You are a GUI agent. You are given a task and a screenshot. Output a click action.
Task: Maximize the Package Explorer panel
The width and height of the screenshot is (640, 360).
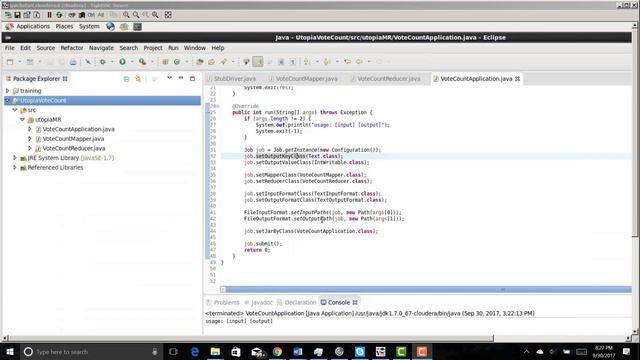tap(192, 78)
